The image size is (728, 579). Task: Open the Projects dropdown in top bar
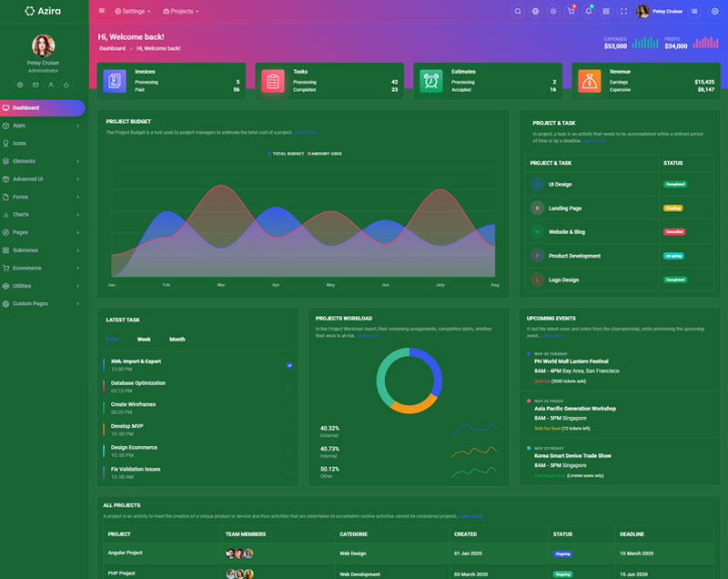pyautogui.click(x=181, y=11)
